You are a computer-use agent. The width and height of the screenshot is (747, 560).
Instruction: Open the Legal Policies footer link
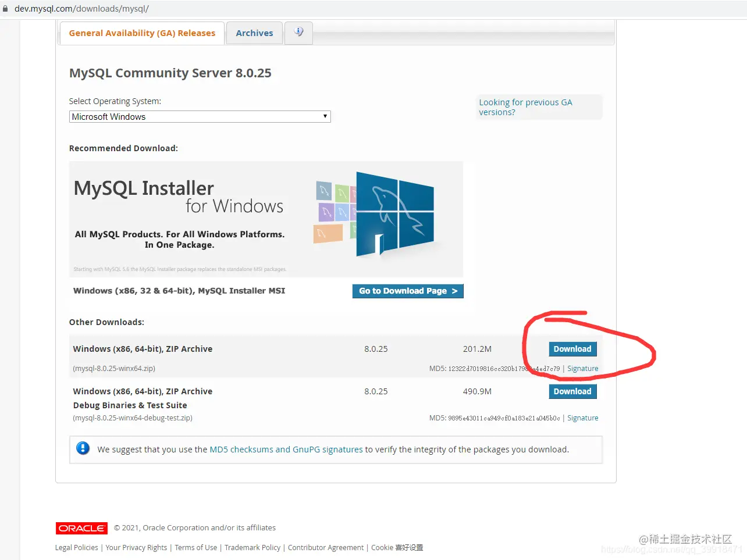[76, 548]
